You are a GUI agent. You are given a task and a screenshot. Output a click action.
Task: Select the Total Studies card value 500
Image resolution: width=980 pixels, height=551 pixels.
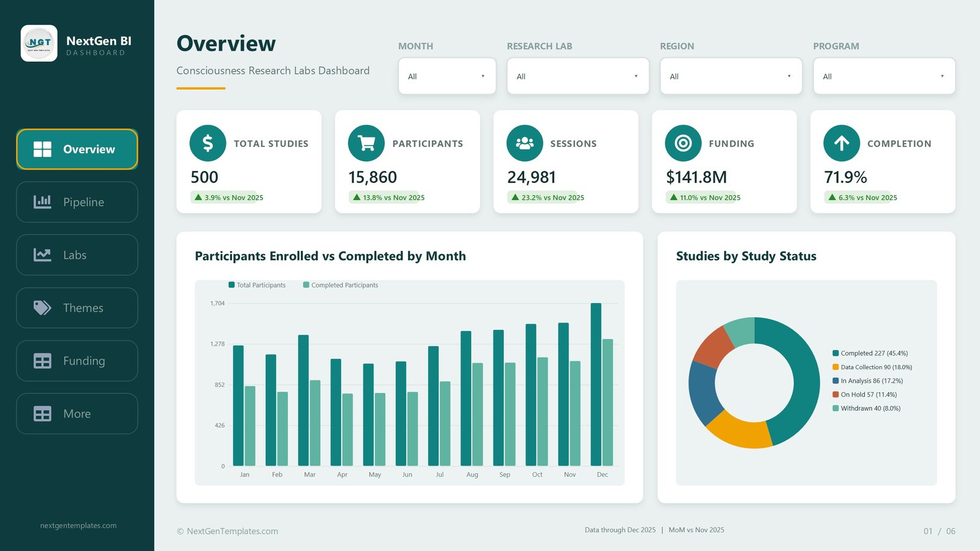click(x=204, y=177)
